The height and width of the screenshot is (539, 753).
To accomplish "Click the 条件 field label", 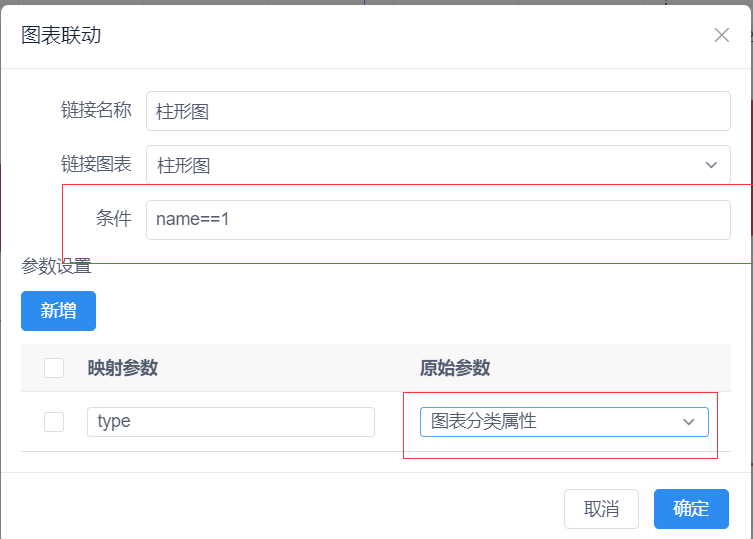I will [x=113, y=219].
